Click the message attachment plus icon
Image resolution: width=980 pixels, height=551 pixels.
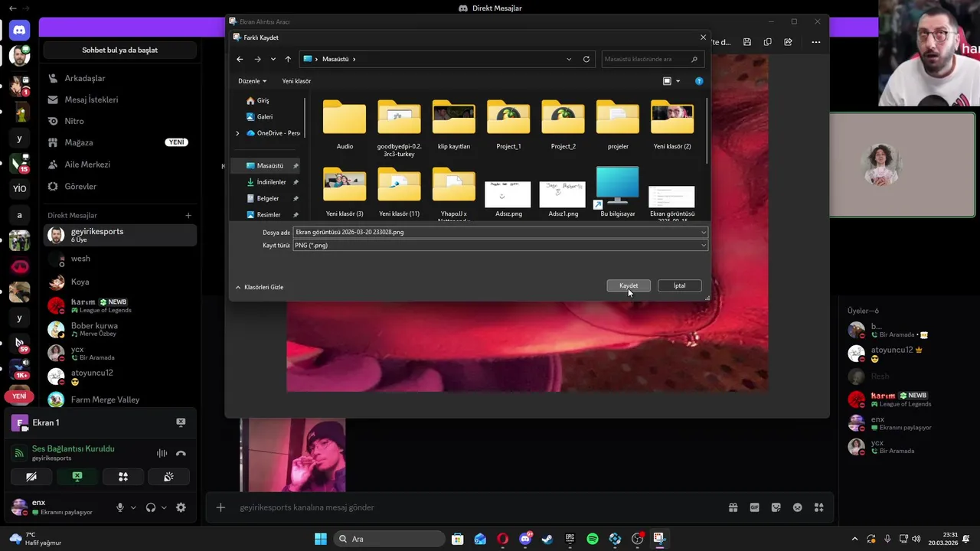[220, 507]
